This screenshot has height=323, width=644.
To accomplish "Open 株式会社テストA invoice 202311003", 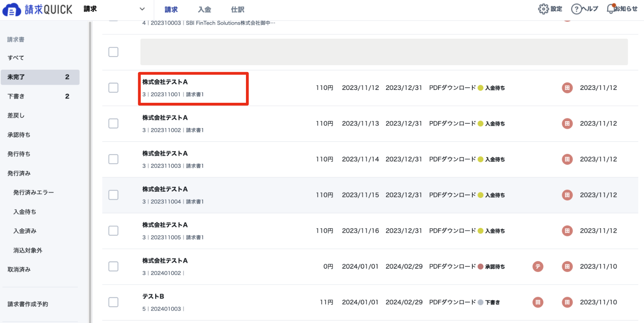I will tap(165, 153).
